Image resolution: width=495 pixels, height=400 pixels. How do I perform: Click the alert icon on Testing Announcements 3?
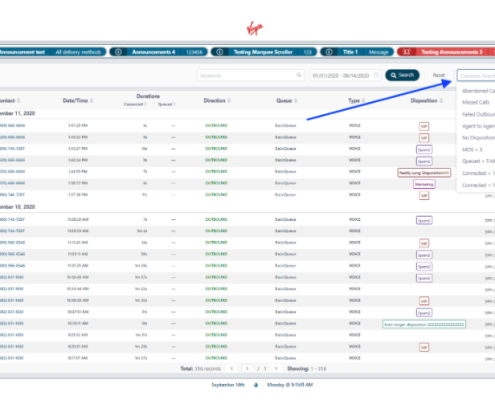coord(406,52)
